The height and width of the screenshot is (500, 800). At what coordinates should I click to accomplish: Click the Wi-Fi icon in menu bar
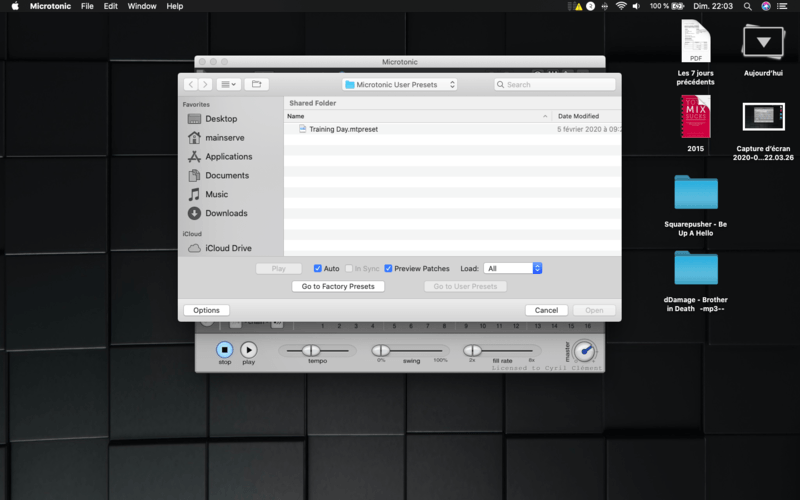621,6
